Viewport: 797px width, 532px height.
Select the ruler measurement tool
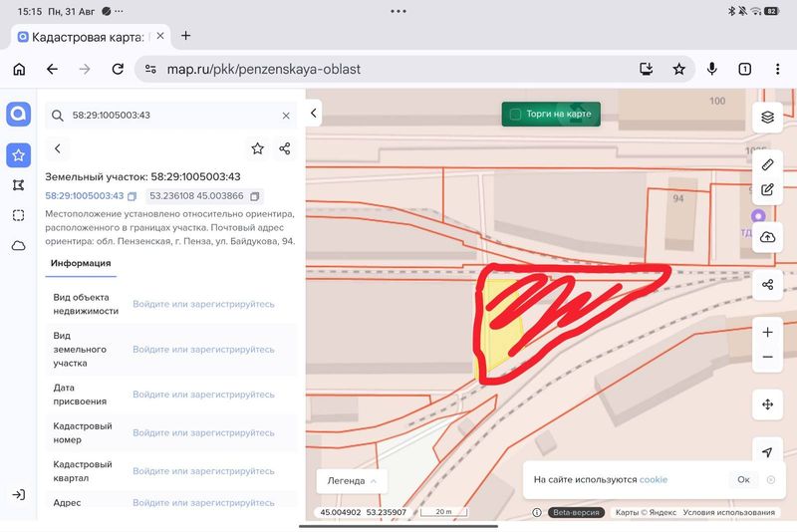767,164
